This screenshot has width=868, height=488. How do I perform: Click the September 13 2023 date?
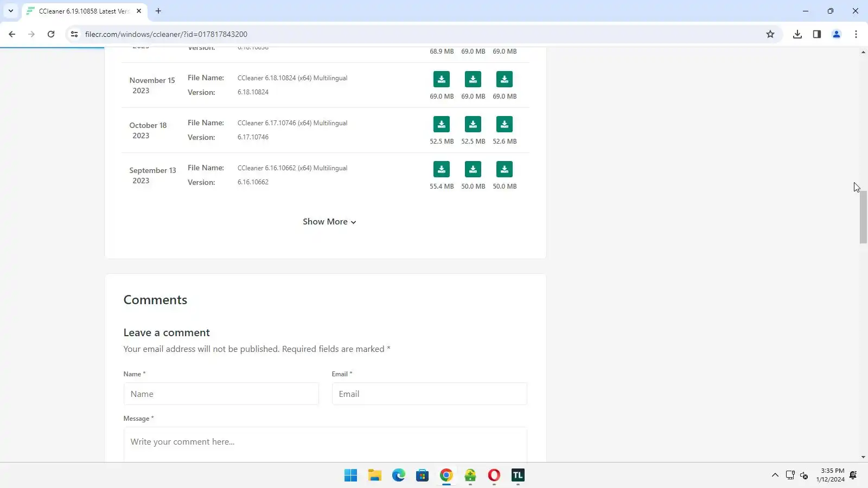tap(152, 176)
